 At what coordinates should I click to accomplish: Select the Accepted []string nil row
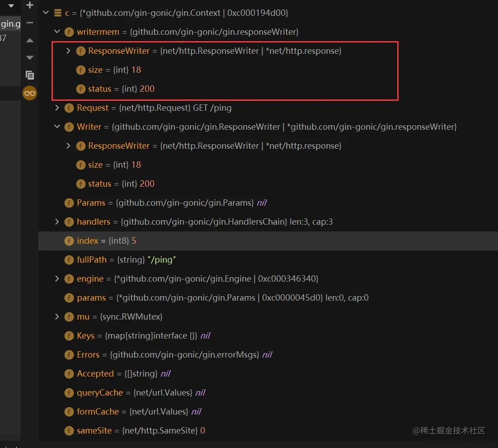[x=268, y=374]
